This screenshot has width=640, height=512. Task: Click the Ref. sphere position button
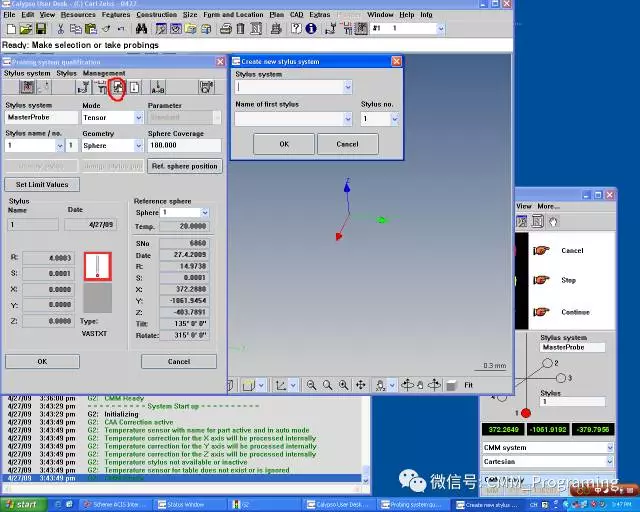pos(184,166)
